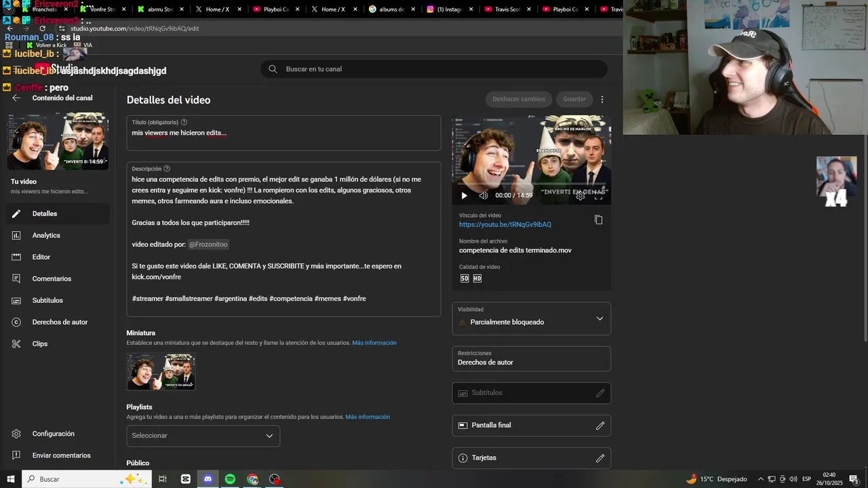This screenshot has height=488, width=868.
Task: Click the Windows taskbar Buscar search box
Action: (86, 479)
